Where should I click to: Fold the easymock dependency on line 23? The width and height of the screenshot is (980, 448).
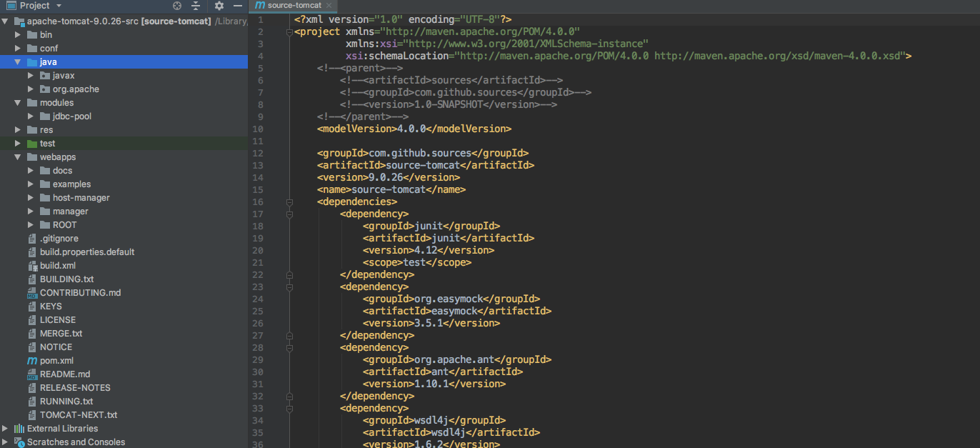pos(289,287)
